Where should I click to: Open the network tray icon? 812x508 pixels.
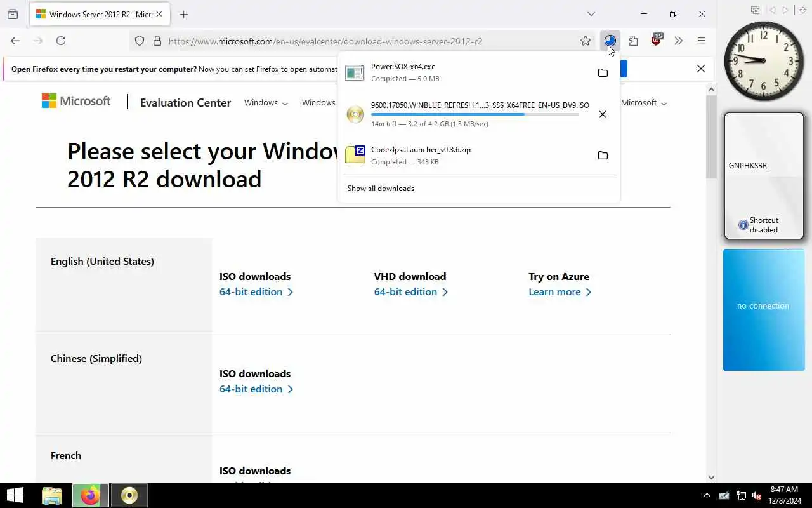(x=741, y=496)
